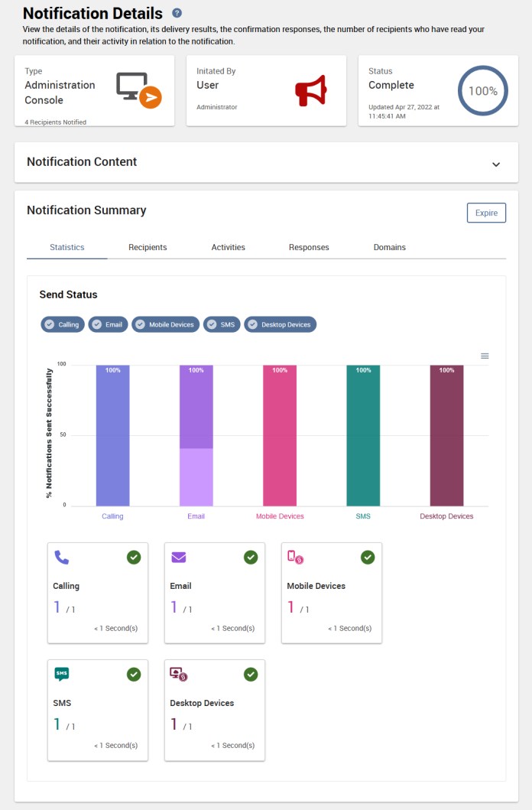Toggle the Email filter chip
The width and height of the screenshot is (532, 810).
point(108,324)
